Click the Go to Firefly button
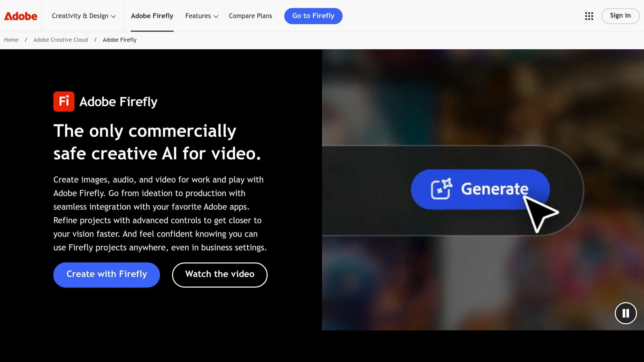 (x=313, y=16)
